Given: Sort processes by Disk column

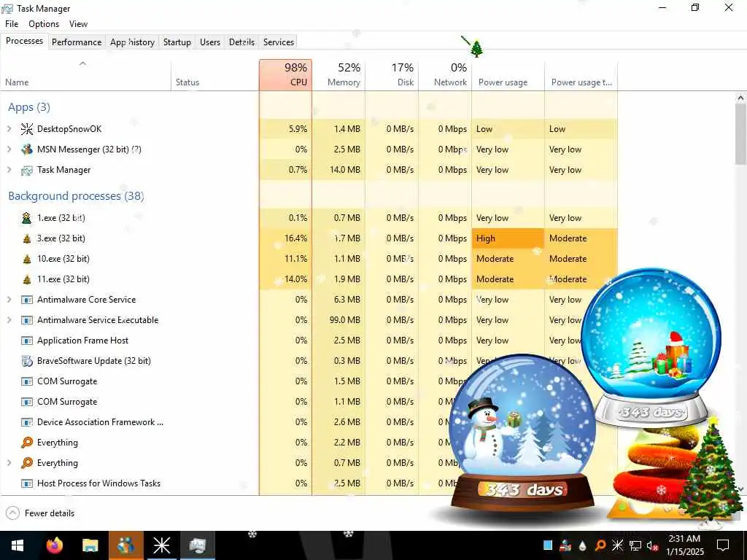Looking at the screenshot, I should [392, 75].
